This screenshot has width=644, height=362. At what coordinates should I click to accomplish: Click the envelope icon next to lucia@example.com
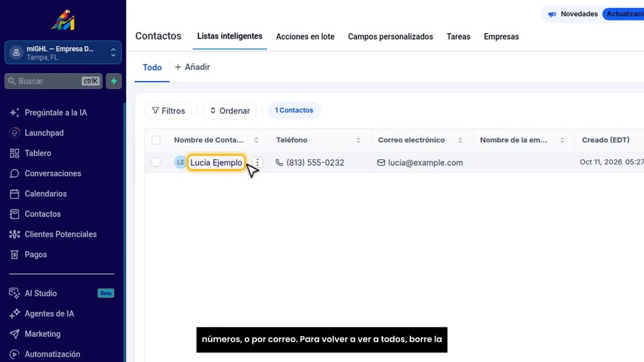(381, 162)
